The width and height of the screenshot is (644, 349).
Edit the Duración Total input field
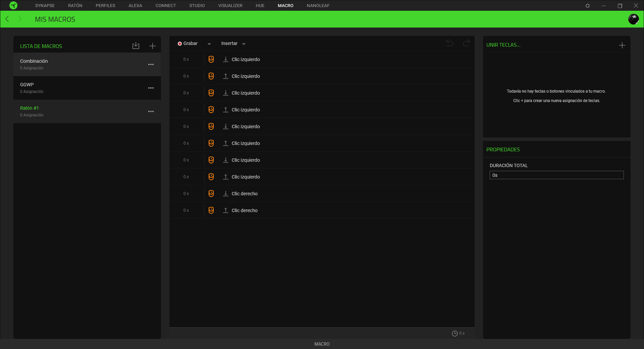(556, 175)
